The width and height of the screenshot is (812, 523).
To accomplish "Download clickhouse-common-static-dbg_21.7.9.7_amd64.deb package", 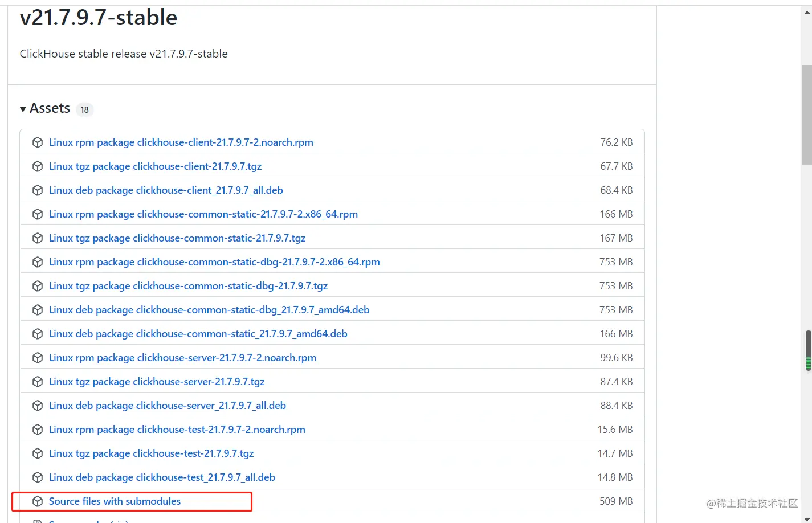I will pyautogui.click(x=209, y=310).
